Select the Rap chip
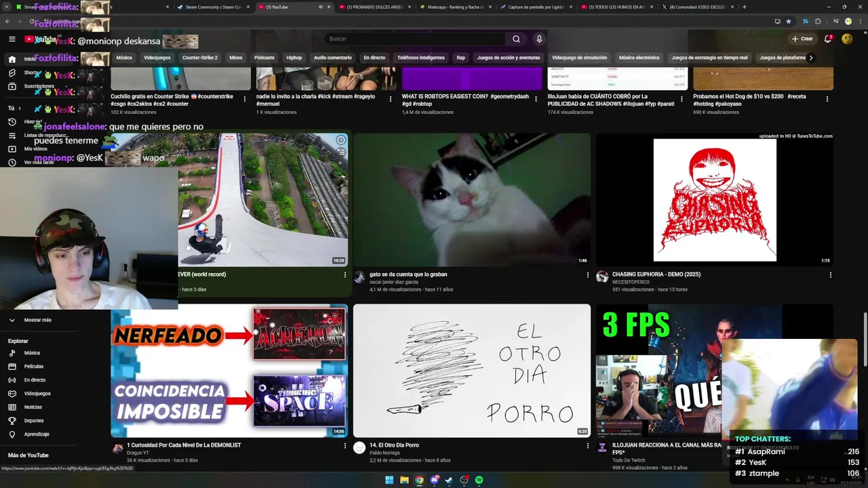 [460, 58]
